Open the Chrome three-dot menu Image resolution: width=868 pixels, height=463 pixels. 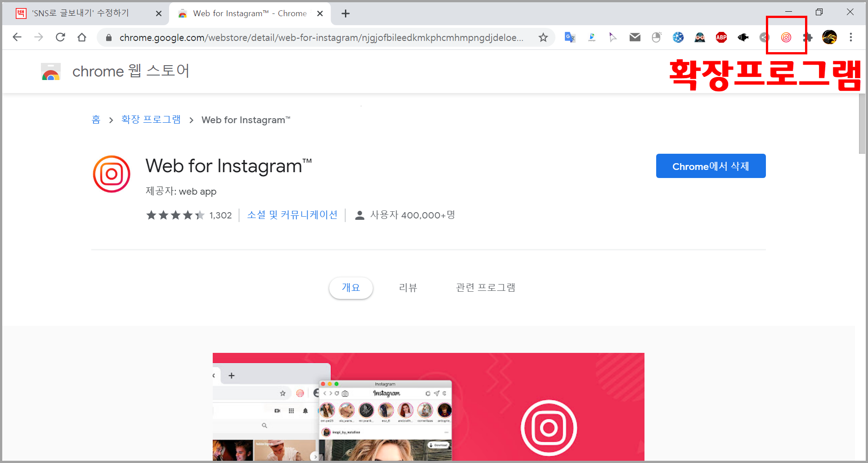[x=850, y=37]
